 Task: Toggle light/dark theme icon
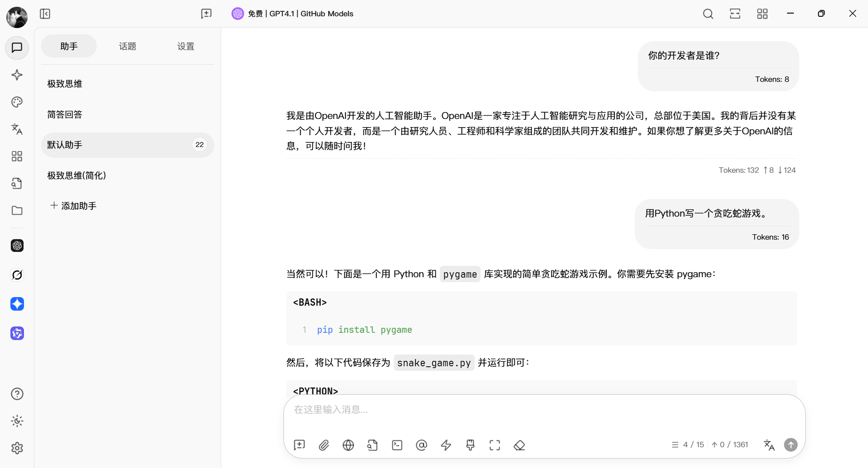(17, 421)
